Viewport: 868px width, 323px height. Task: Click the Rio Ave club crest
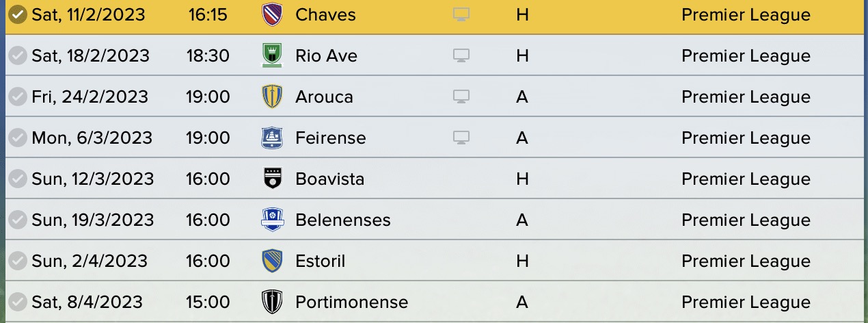pos(272,55)
